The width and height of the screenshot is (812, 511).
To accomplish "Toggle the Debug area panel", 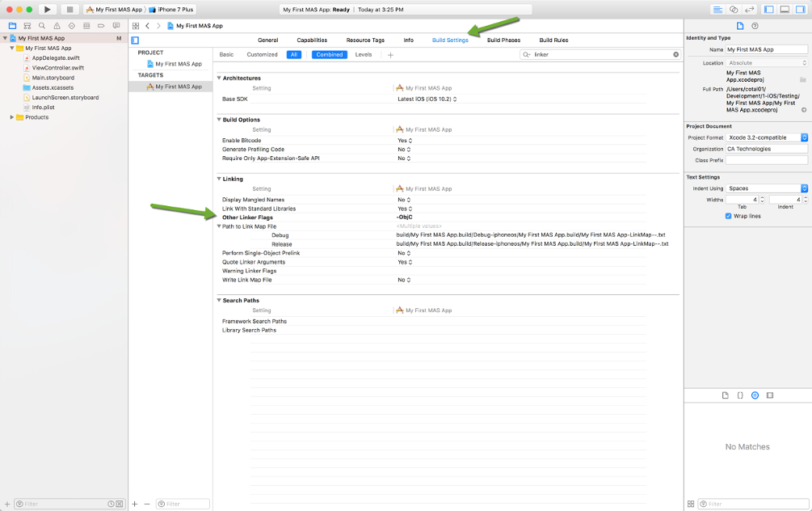I will click(x=785, y=10).
